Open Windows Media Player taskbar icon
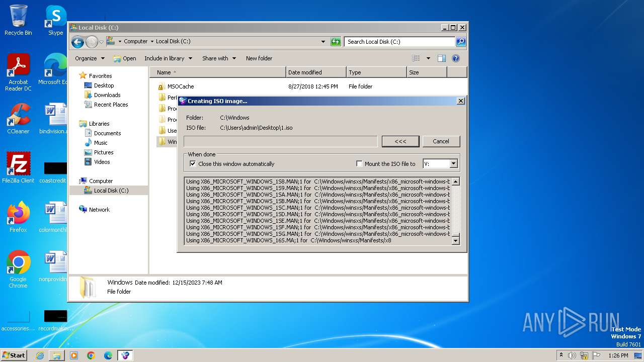 pyautogui.click(x=74, y=355)
